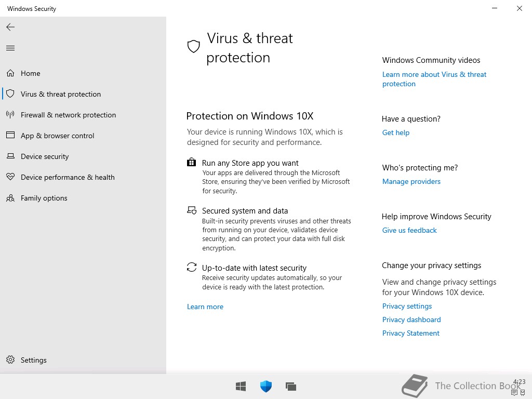Open Learn more about Virus & threat protection

click(x=434, y=79)
